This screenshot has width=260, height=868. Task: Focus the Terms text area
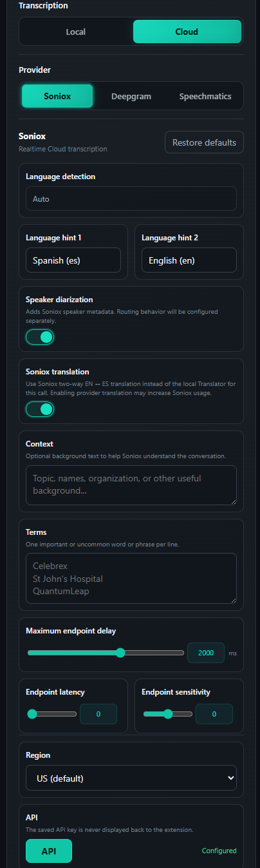click(131, 579)
